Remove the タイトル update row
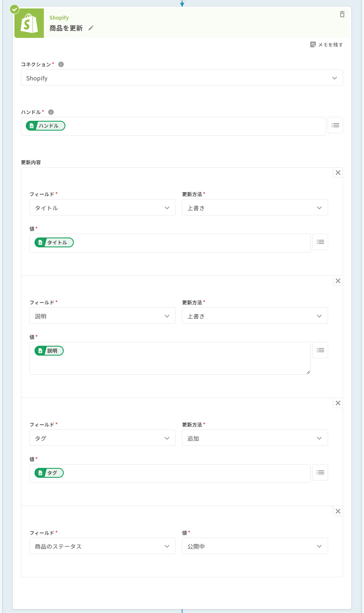Viewport: 364px width, 613px height. point(338,173)
